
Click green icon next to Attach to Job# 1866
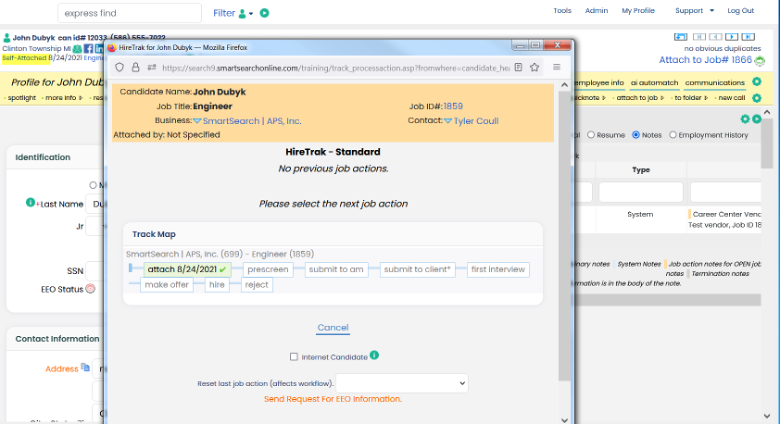pos(760,61)
